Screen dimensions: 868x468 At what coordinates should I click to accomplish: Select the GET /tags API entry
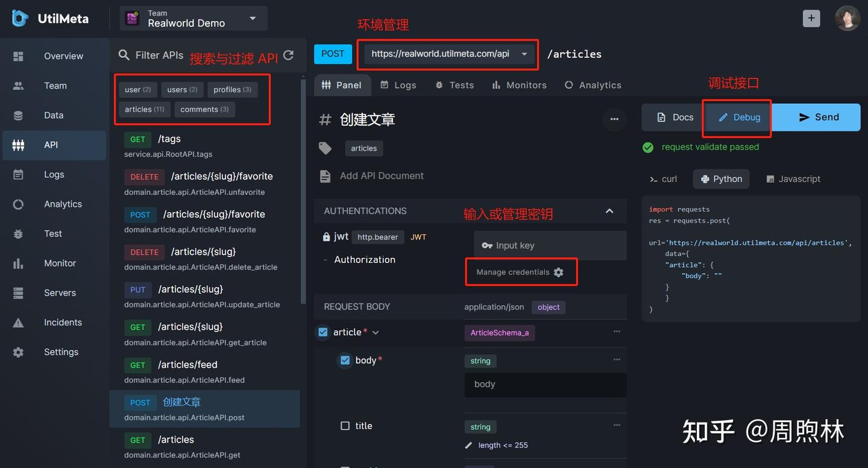click(205, 145)
